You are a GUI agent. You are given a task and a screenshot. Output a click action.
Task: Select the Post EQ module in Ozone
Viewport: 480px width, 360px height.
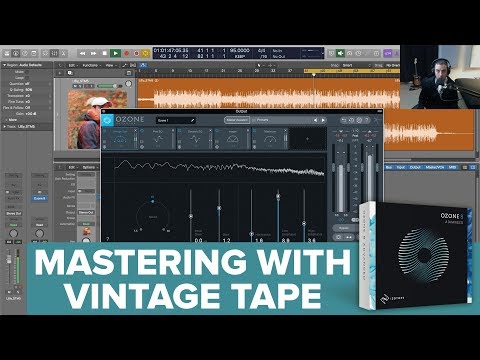point(158,139)
